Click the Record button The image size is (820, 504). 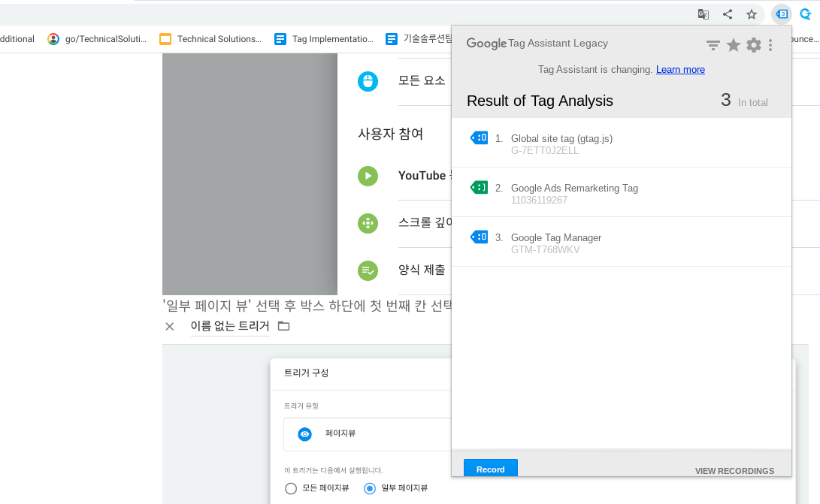491,468
